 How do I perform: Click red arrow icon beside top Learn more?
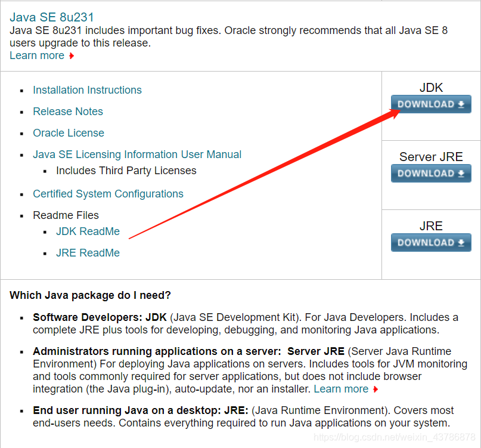72,56
